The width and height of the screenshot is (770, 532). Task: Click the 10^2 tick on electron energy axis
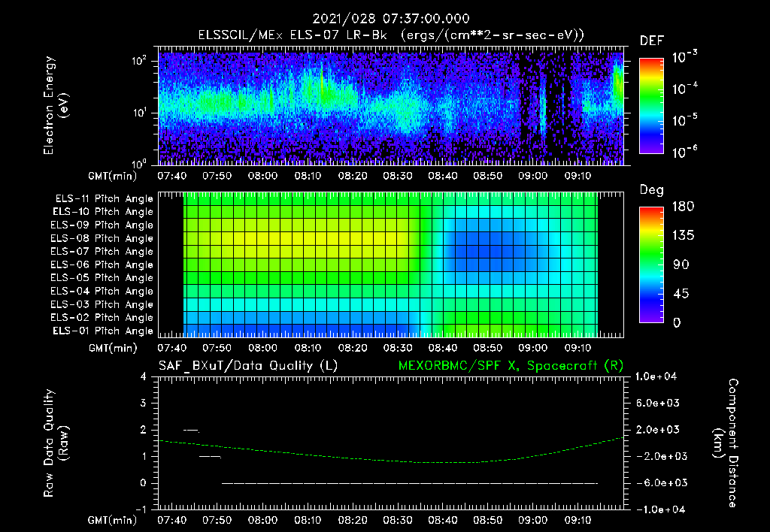[x=139, y=61]
